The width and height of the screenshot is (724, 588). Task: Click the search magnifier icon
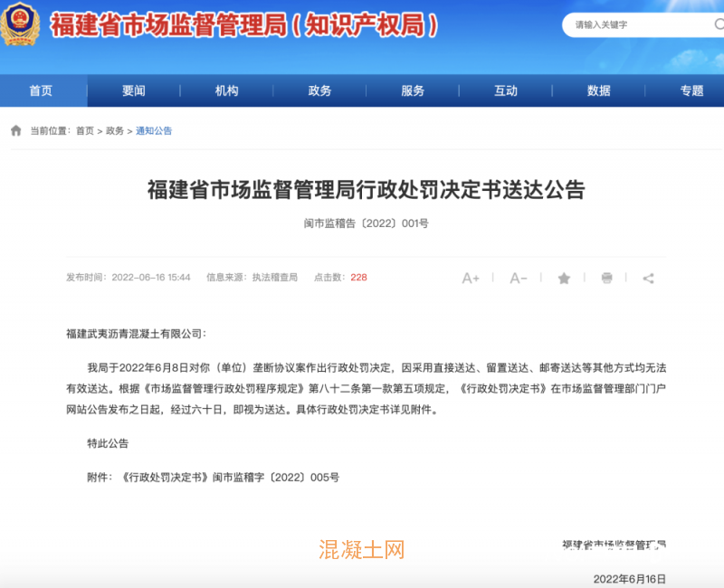(719, 24)
